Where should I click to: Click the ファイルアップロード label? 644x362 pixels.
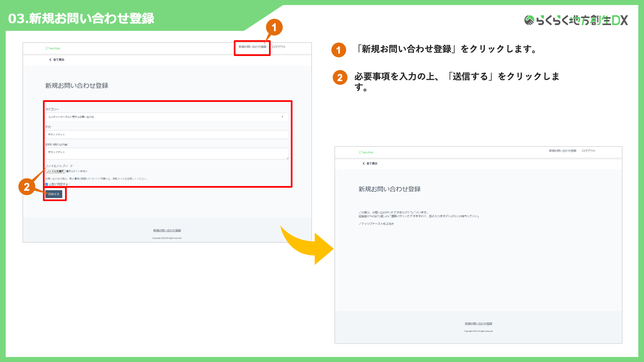click(59, 166)
